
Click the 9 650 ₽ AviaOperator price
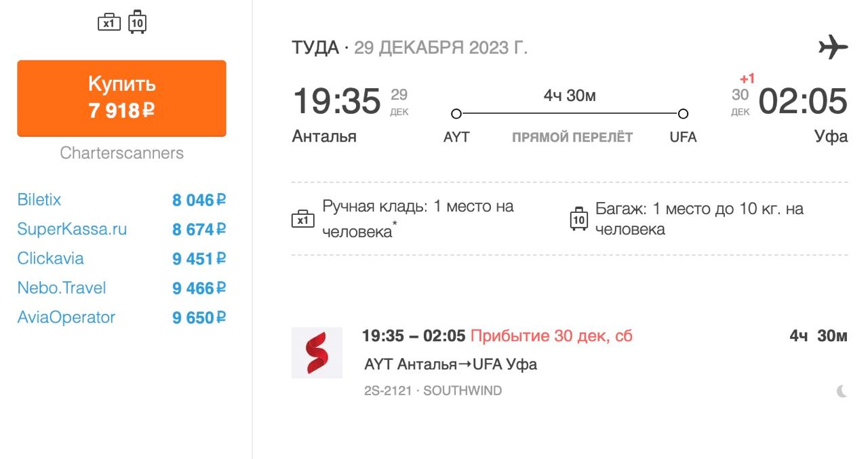[x=198, y=317]
